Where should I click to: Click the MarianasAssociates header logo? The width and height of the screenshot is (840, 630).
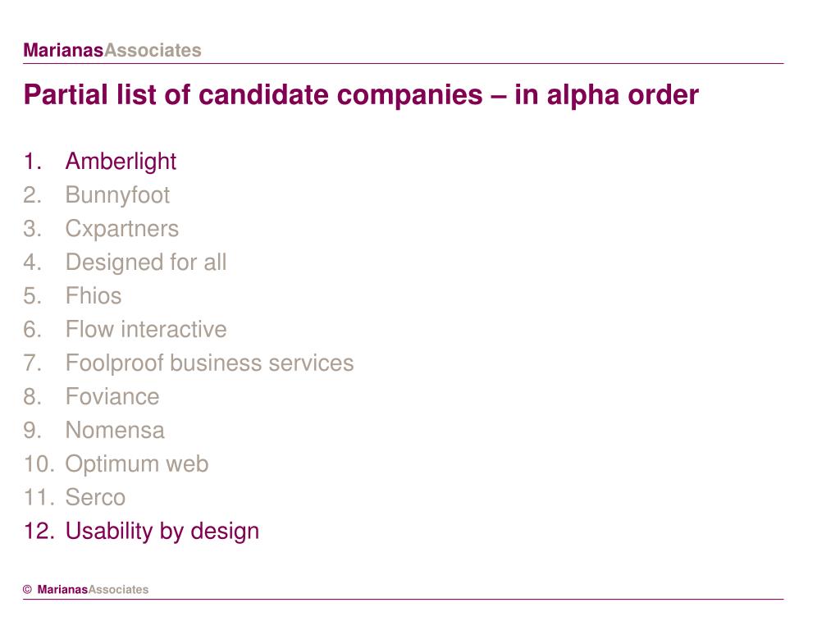[x=112, y=50]
